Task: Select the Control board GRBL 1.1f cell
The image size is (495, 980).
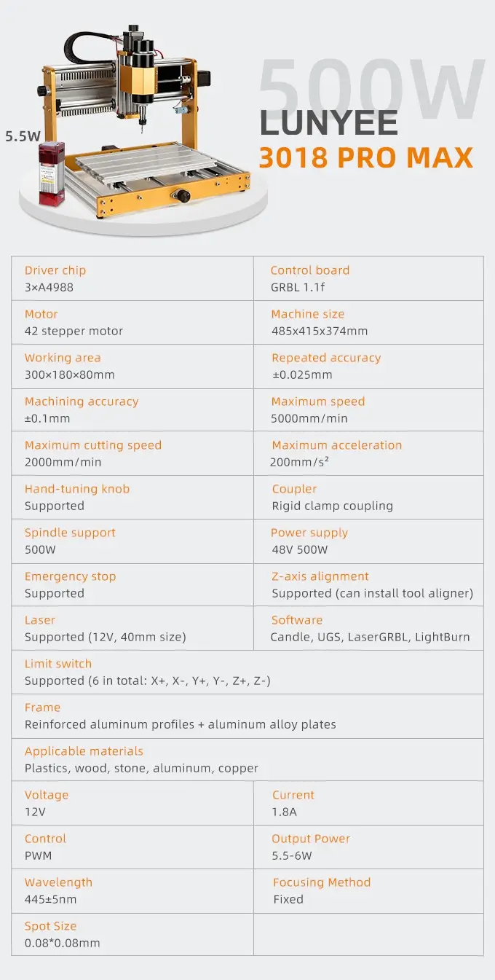Action: [368, 278]
